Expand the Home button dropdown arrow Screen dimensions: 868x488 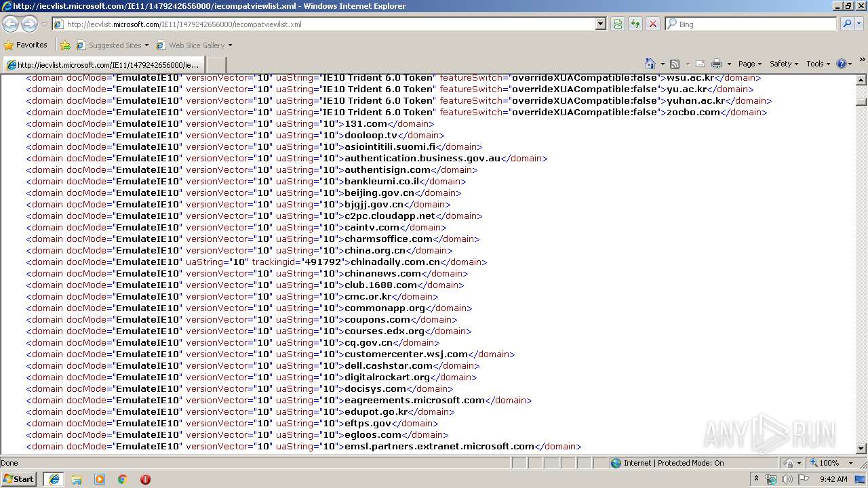click(x=663, y=64)
